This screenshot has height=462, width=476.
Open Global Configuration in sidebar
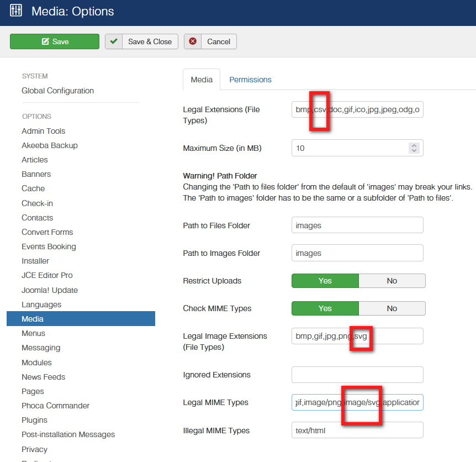pyautogui.click(x=57, y=91)
